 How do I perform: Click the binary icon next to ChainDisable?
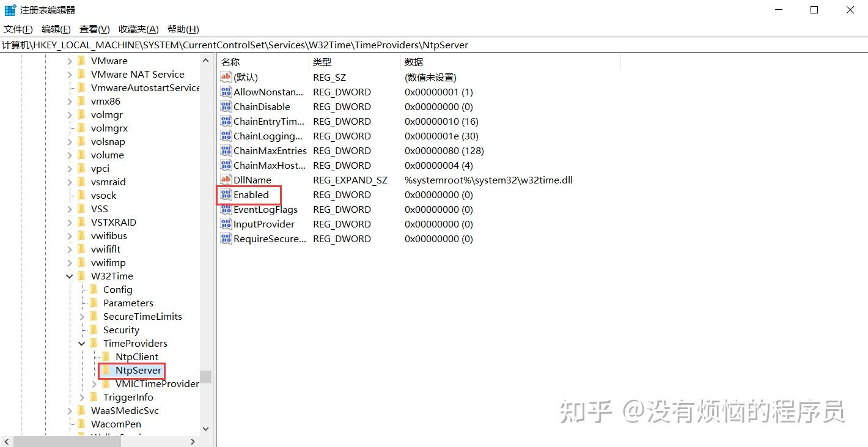pyautogui.click(x=226, y=106)
